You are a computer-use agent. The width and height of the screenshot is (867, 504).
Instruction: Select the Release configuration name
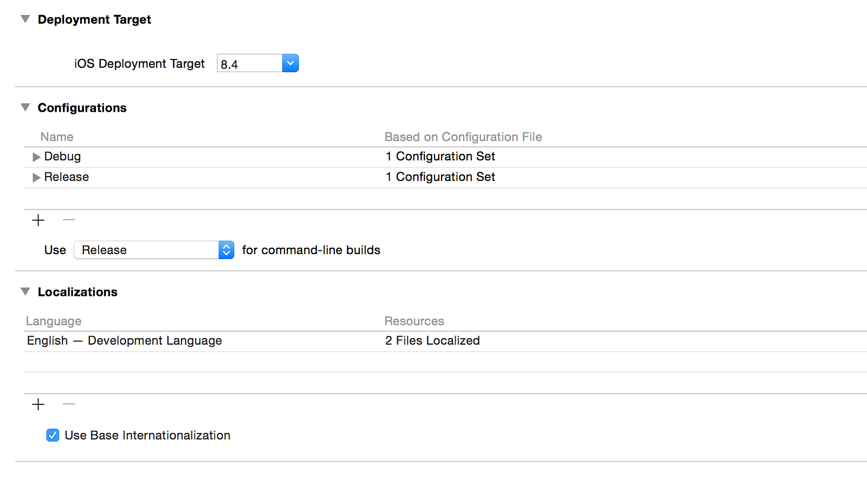(67, 177)
